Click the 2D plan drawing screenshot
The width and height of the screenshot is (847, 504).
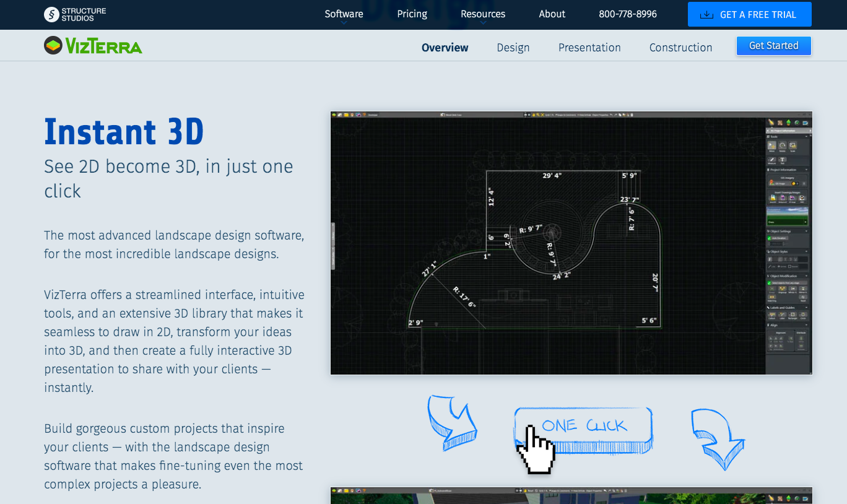(571, 243)
